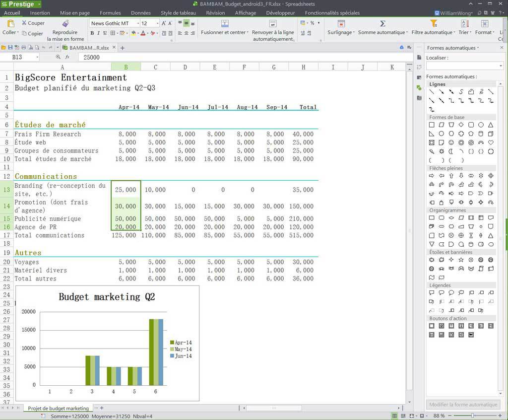This screenshot has height=420, width=508.
Task: Select the five-point star in Étoiles et bannières
Action: (x=461, y=260)
